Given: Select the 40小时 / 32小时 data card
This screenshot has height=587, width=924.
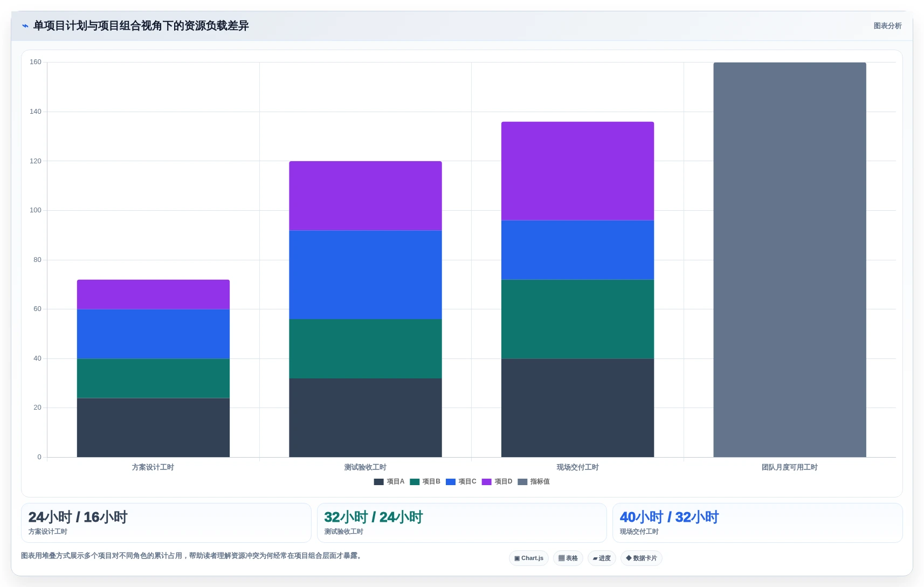Looking at the screenshot, I should click(757, 523).
